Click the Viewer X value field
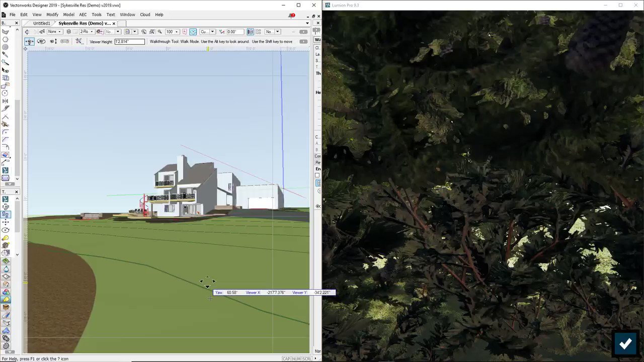The image size is (644, 362). point(276,292)
